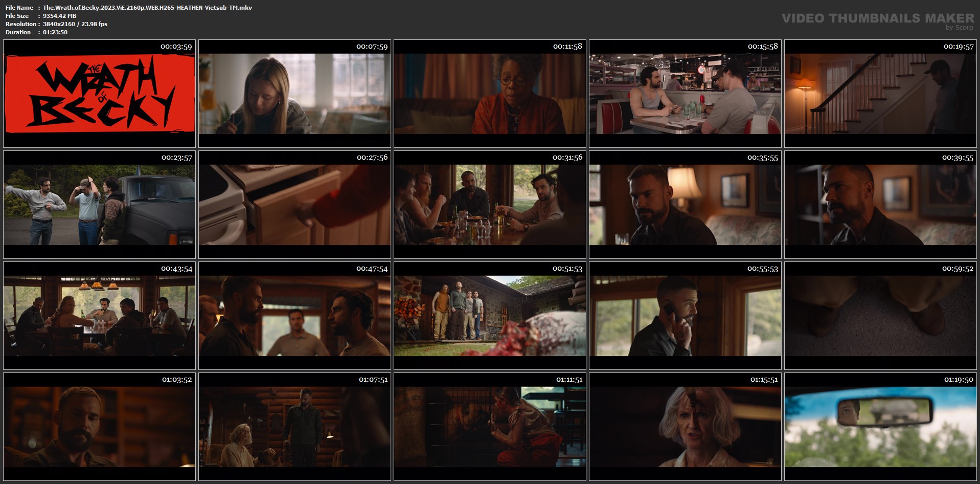Click the File Name label
This screenshot has width=980, height=484.
pyautogui.click(x=19, y=8)
